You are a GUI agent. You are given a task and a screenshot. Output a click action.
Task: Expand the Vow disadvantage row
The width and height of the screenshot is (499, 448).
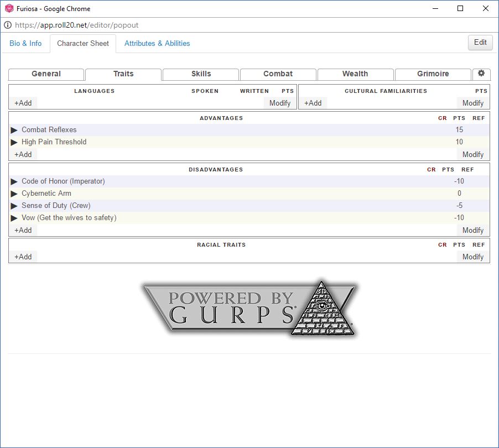click(14, 218)
